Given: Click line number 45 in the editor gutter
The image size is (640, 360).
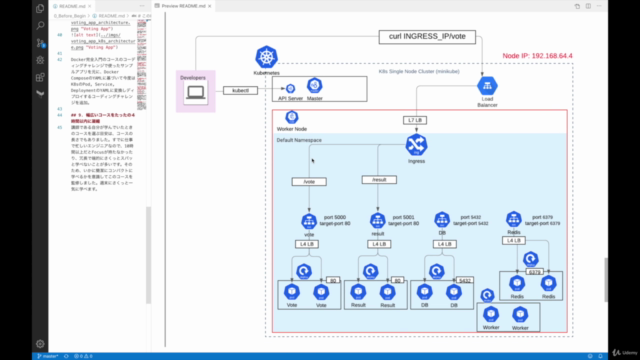Looking at the screenshot, I should pyautogui.click(x=60, y=127).
